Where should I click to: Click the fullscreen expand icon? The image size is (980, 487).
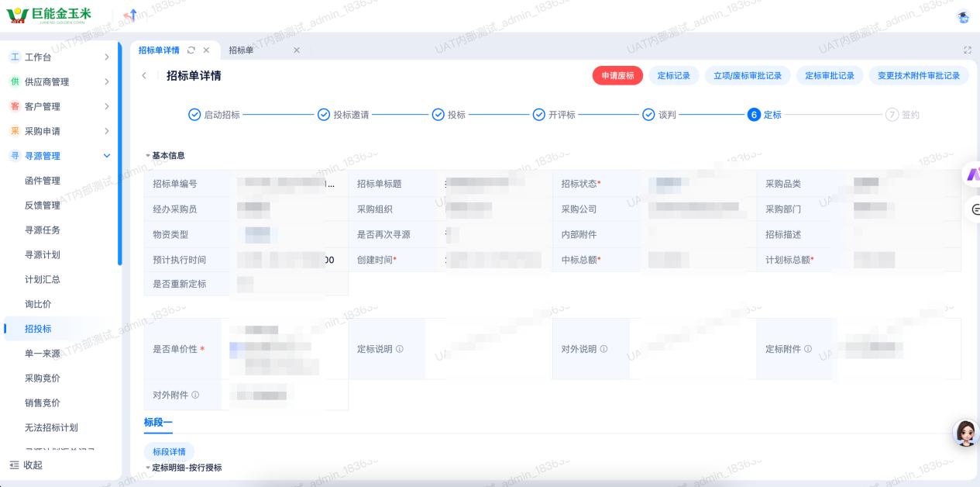pyautogui.click(x=967, y=50)
